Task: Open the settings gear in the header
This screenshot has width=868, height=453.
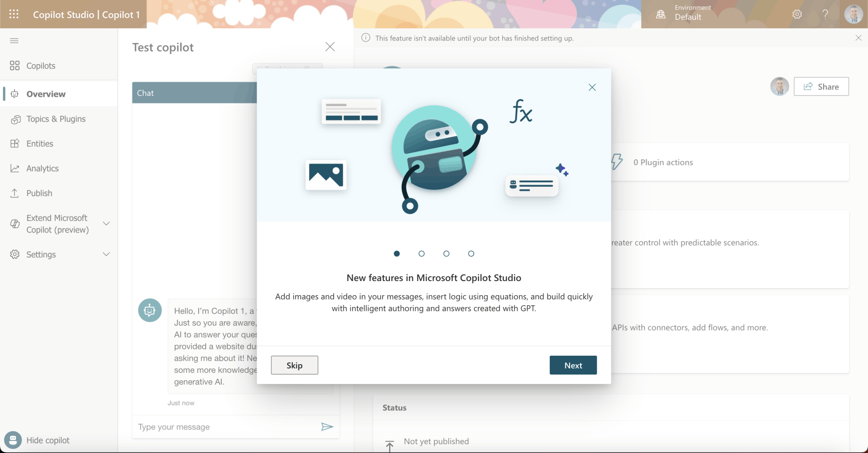Action: coord(797,14)
